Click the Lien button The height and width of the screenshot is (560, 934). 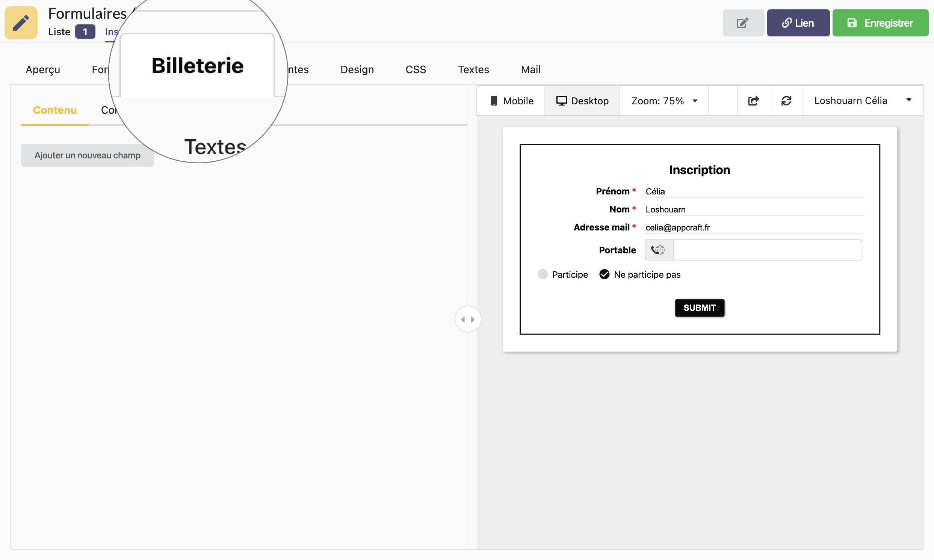pyautogui.click(x=798, y=23)
